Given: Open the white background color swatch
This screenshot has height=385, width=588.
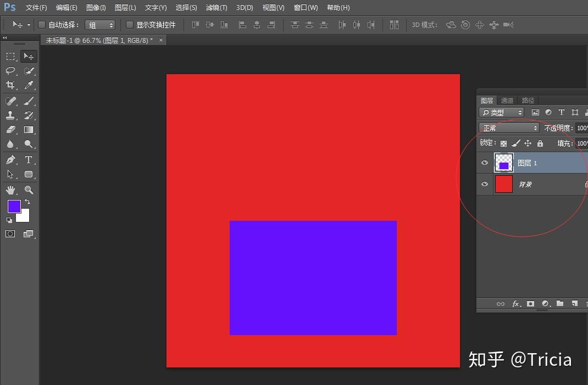Looking at the screenshot, I should click(x=24, y=217).
